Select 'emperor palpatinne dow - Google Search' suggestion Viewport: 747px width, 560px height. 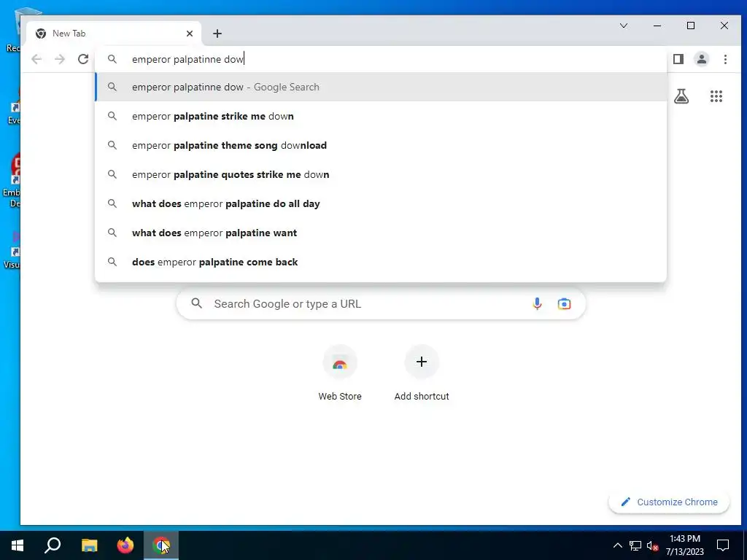[381, 87]
